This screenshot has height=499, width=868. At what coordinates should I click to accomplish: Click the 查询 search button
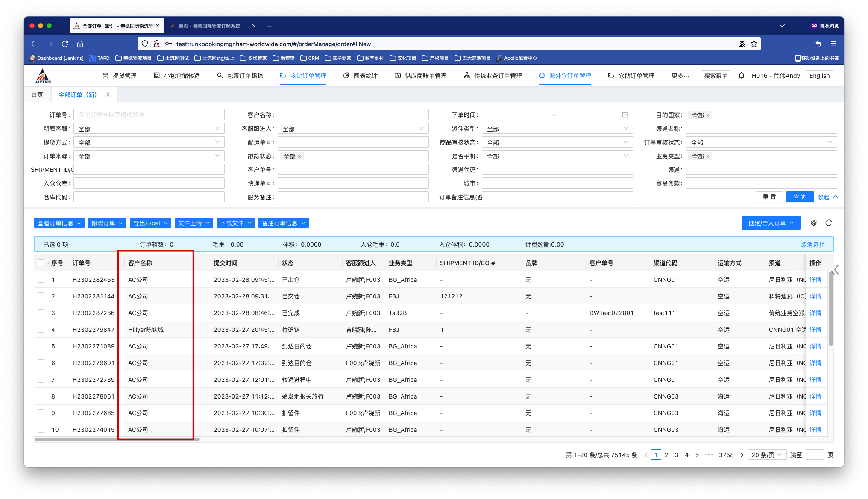(800, 197)
